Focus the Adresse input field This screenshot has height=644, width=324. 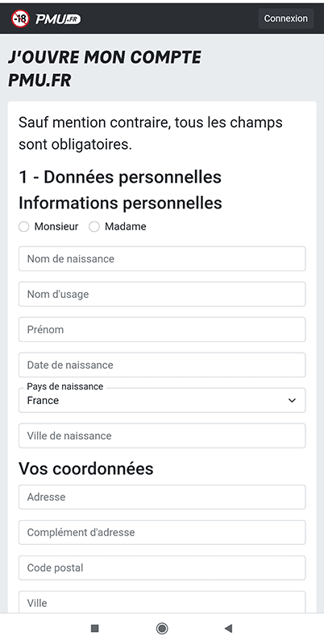(162, 497)
